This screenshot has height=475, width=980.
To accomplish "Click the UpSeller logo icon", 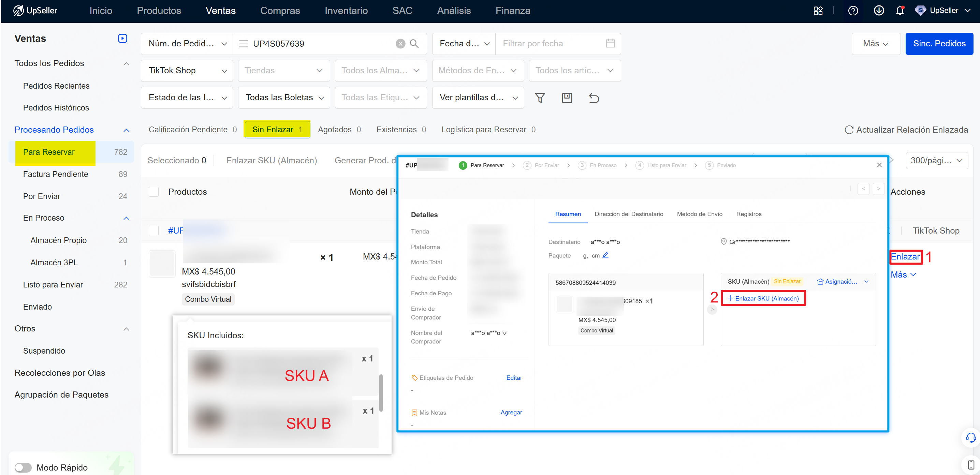I will (18, 10).
